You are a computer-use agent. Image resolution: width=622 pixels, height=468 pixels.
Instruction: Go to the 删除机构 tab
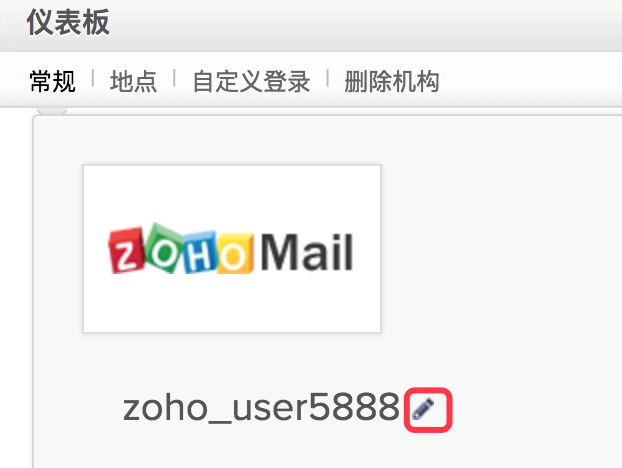(392, 81)
